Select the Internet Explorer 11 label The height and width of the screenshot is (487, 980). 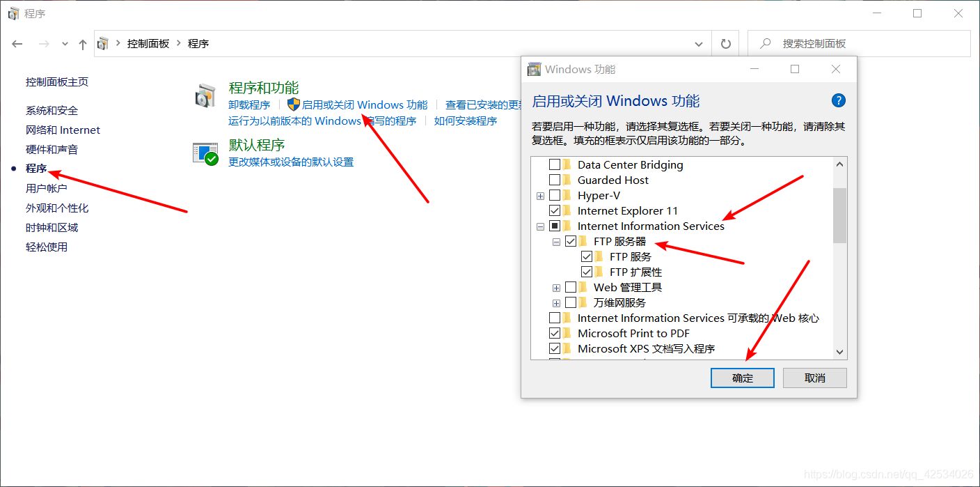[628, 210]
